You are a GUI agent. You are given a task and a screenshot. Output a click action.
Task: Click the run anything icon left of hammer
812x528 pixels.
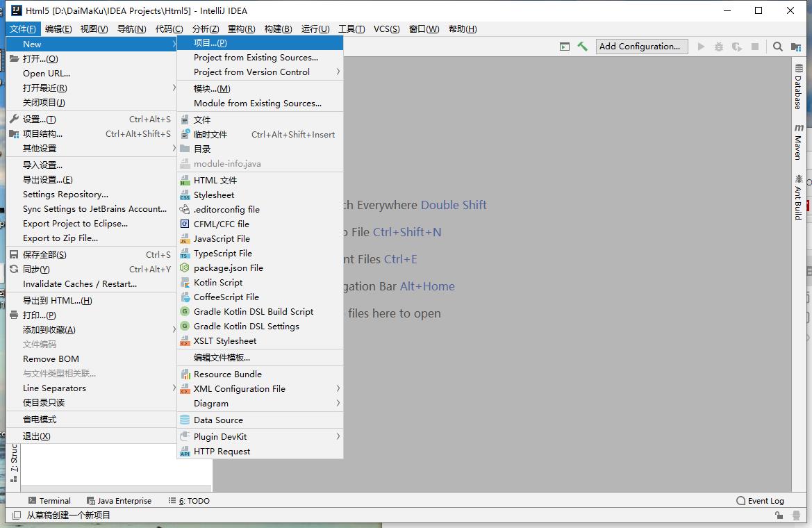pos(565,47)
